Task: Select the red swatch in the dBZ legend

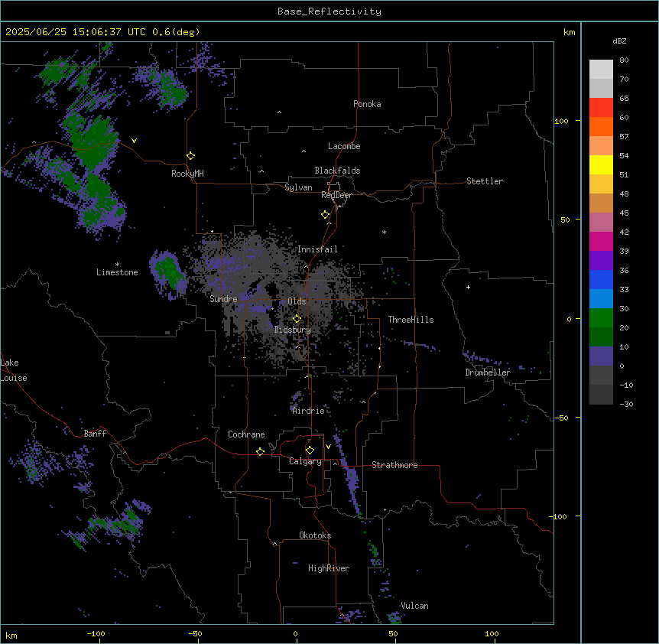Action: (601, 108)
